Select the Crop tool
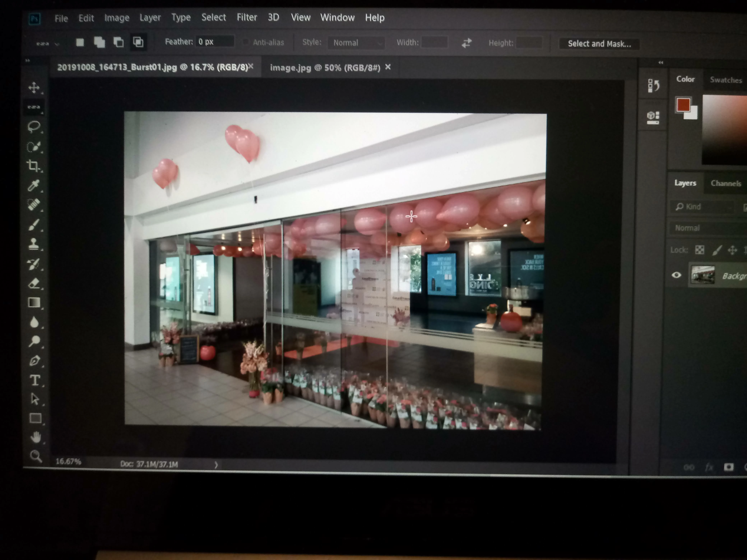 click(x=33, y=165)
